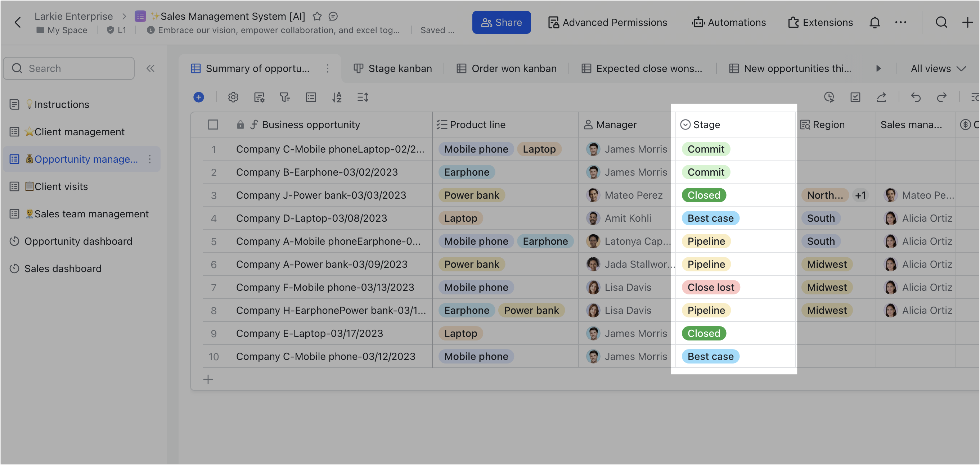The width and height of the screenshot is (980, 465).
Task: Expand the All views dropdown
Action: [938, 68]
